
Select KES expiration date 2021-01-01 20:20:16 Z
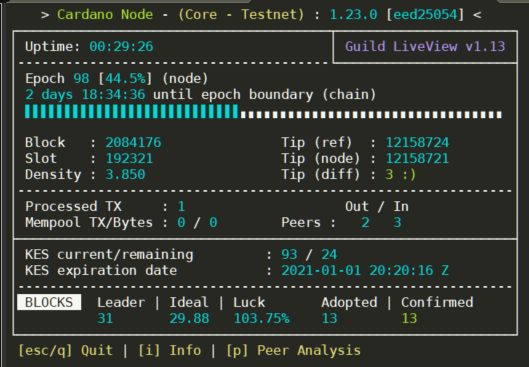(365, 271)
